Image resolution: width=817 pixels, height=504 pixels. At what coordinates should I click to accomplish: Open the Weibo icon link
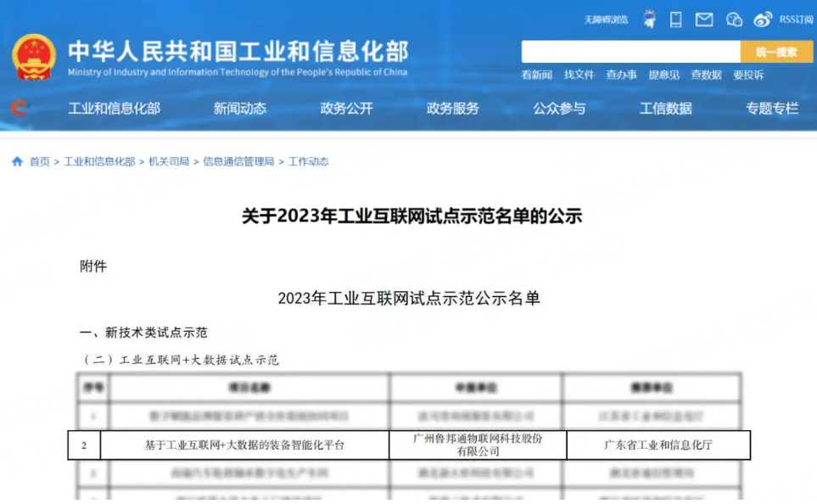click(763, 19)
